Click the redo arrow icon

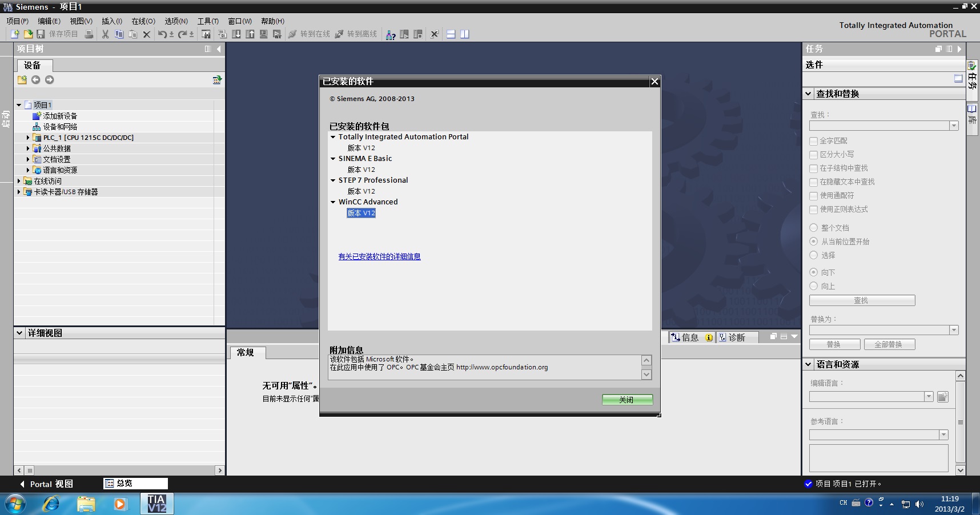pos(183,34)
